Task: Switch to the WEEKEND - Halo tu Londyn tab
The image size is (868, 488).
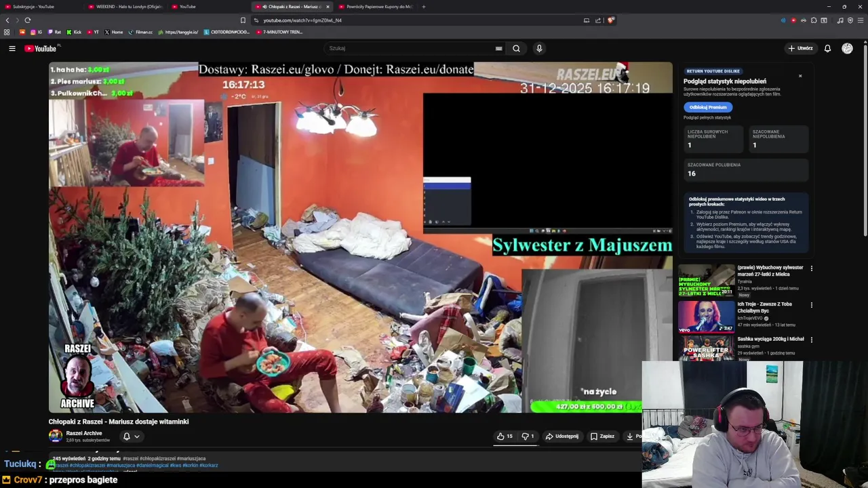Action: [125, 7]
